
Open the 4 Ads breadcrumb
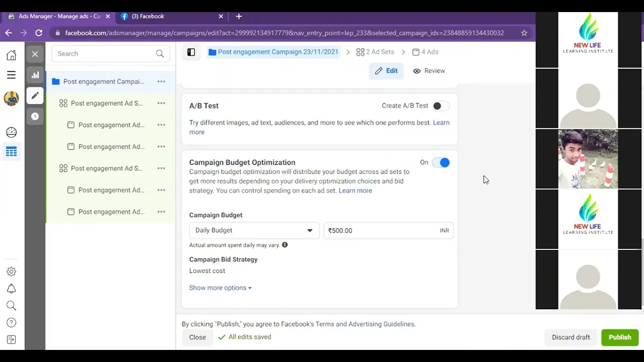425,52
